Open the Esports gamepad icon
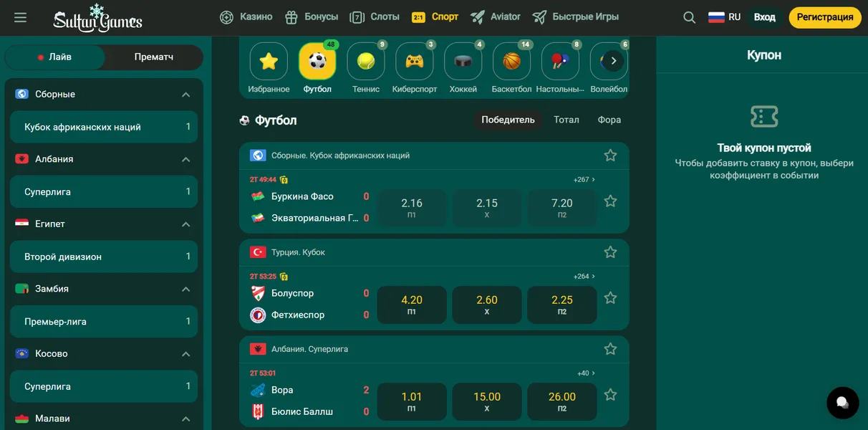The image size is (868, 430). click(415, 62)
